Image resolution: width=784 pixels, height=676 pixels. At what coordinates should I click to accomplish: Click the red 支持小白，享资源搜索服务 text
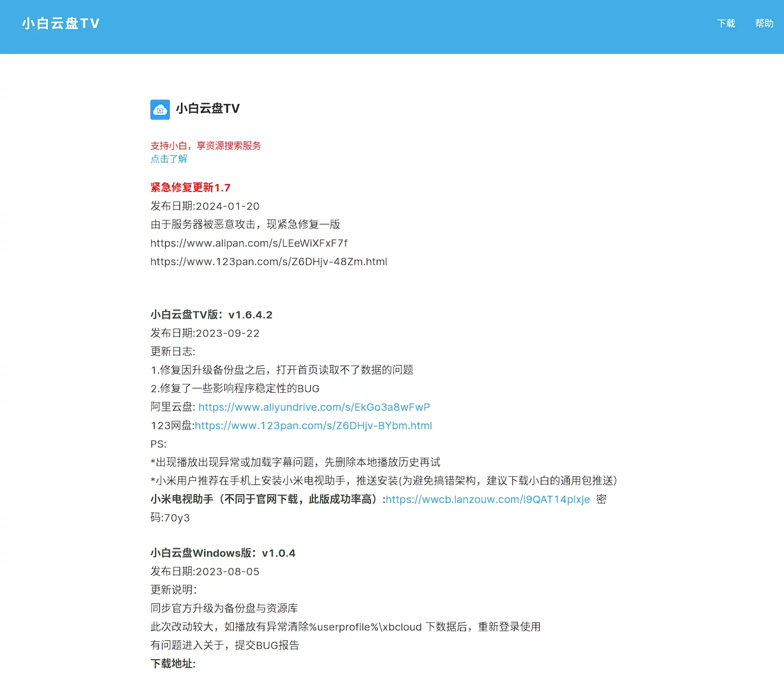(206, 146)
